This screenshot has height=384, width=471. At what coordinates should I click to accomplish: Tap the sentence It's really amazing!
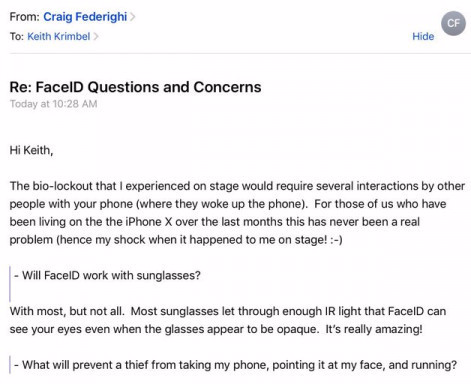(374, 329)
